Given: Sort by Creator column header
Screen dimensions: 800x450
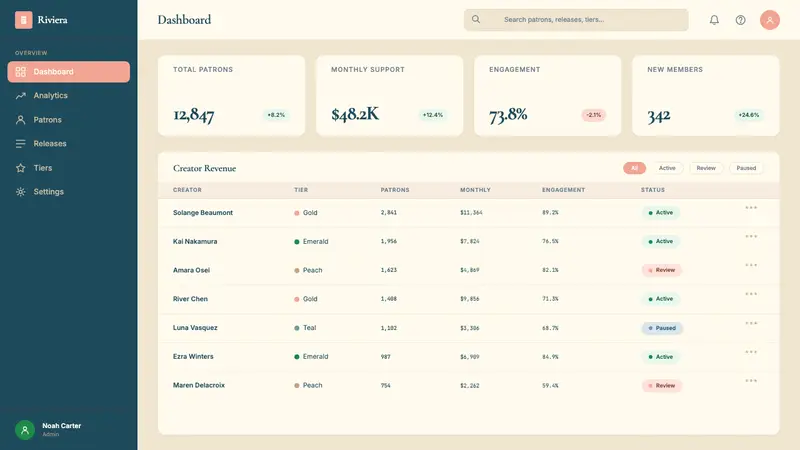Looking at the screenshot, I should tap(187, 190).
